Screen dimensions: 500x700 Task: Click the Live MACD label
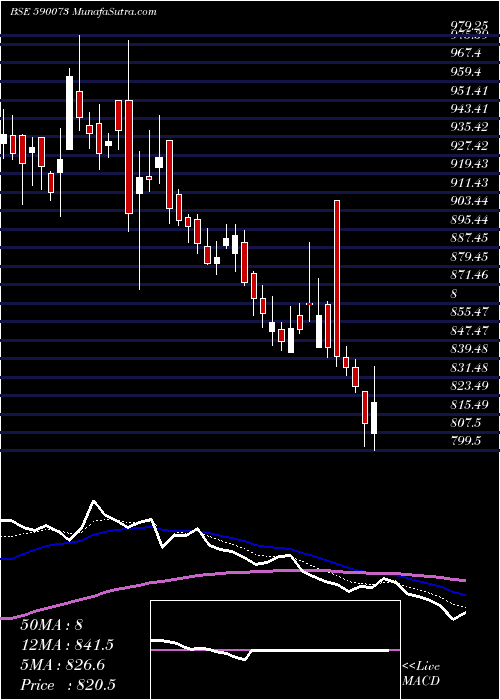421,673
